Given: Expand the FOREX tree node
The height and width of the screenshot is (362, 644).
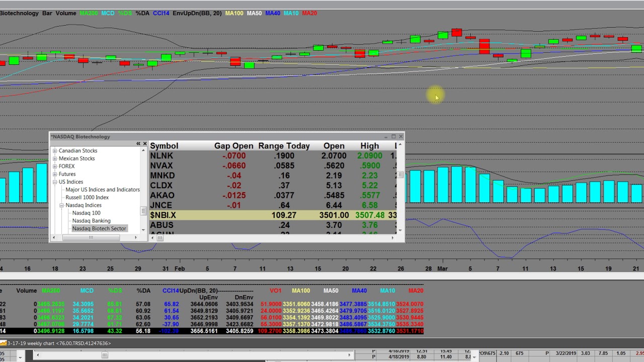Looking at the screenshot, I should tap(55, 166).
